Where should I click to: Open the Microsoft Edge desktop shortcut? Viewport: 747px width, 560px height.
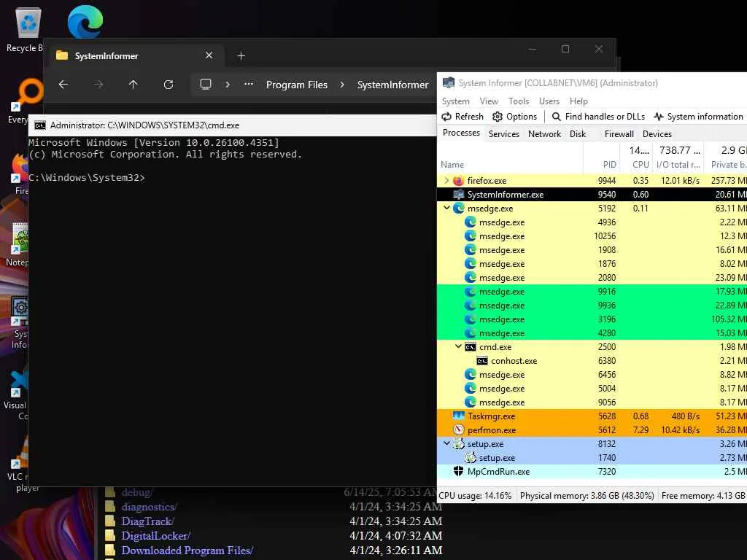85,21
